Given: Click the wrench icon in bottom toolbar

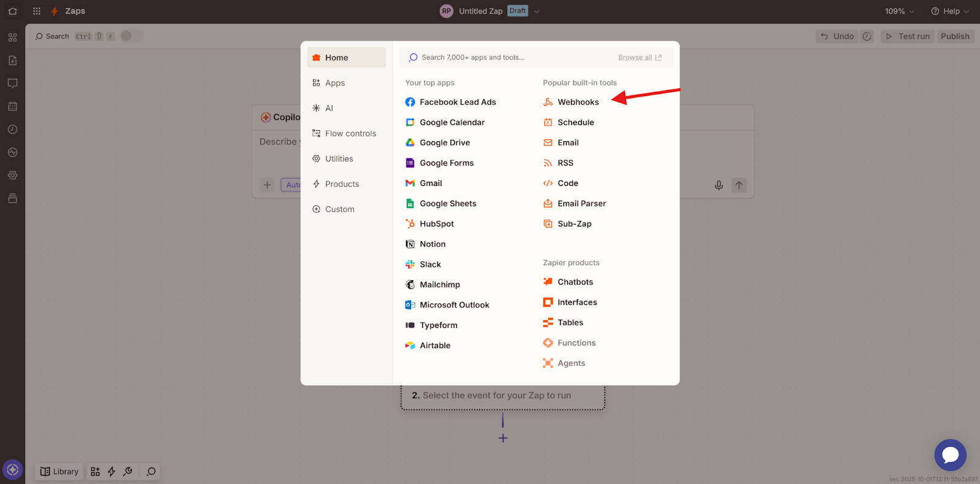Looking at the screenshot, I should 128,472.
